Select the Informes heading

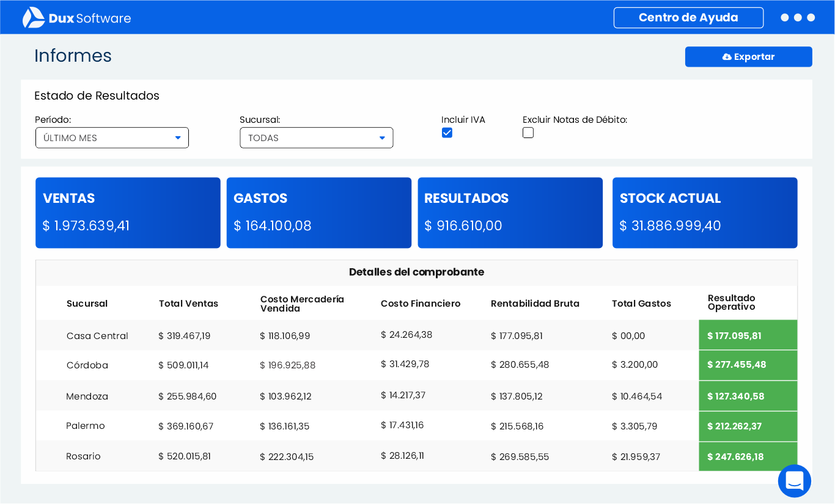coord(73,56)
